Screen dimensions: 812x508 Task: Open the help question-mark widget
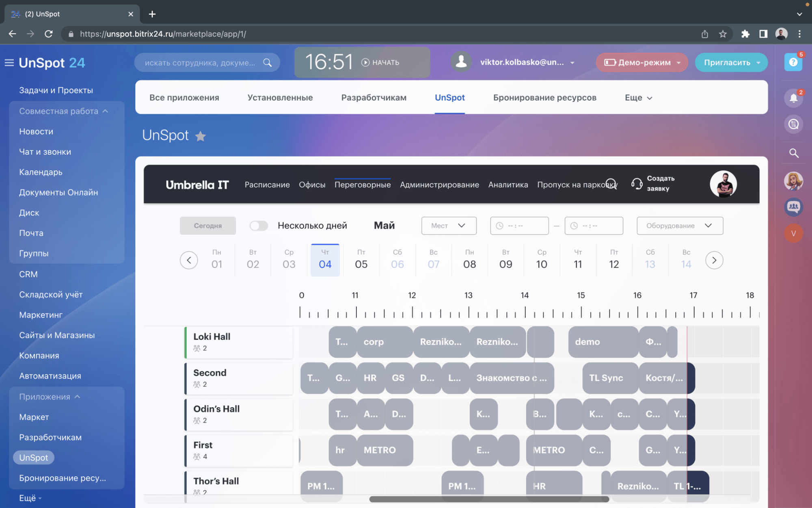pos(793,62)
